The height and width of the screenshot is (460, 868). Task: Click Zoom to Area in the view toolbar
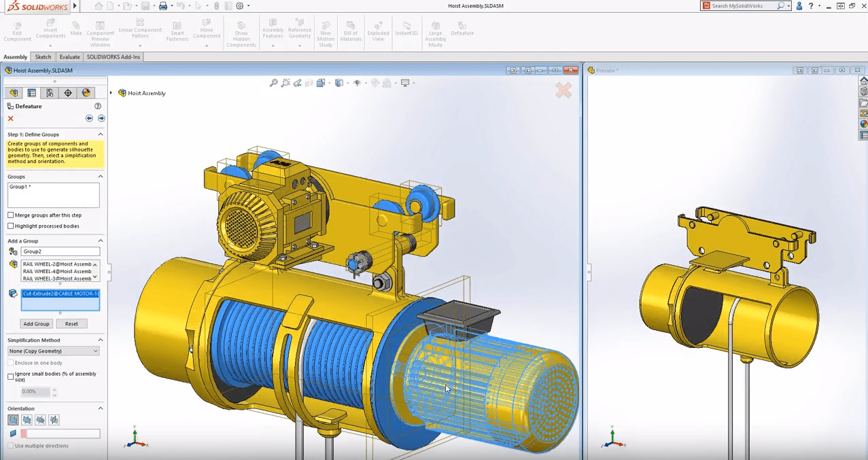285,83
